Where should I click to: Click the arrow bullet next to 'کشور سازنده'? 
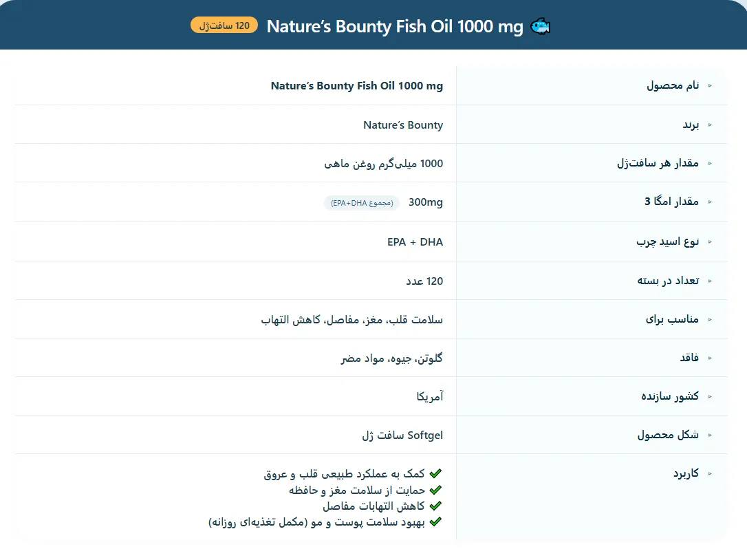pyautogui.click(x=710, y=396)
